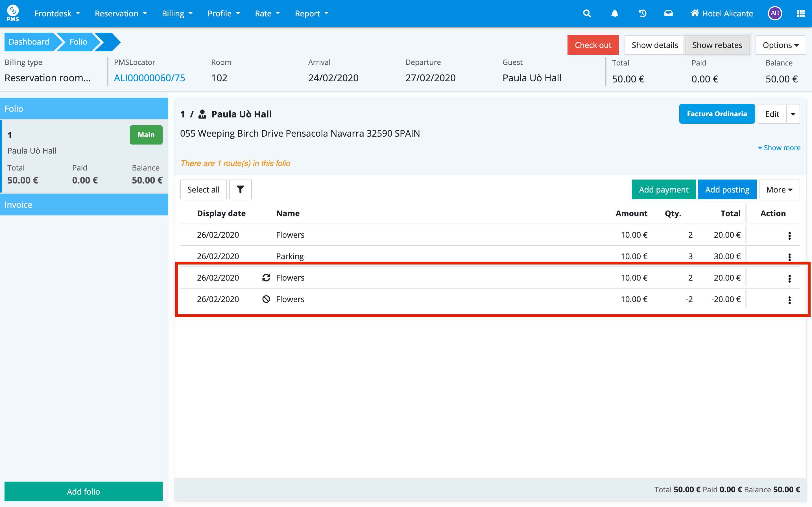Open the Billing menu

pos(177,14)
